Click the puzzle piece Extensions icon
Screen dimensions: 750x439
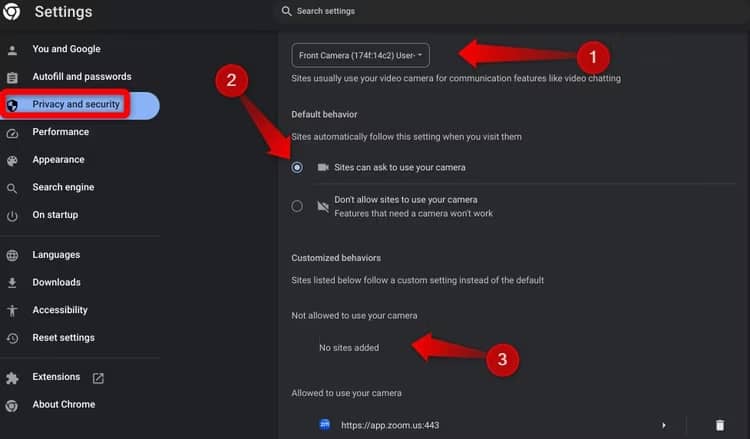click(12, 378)
